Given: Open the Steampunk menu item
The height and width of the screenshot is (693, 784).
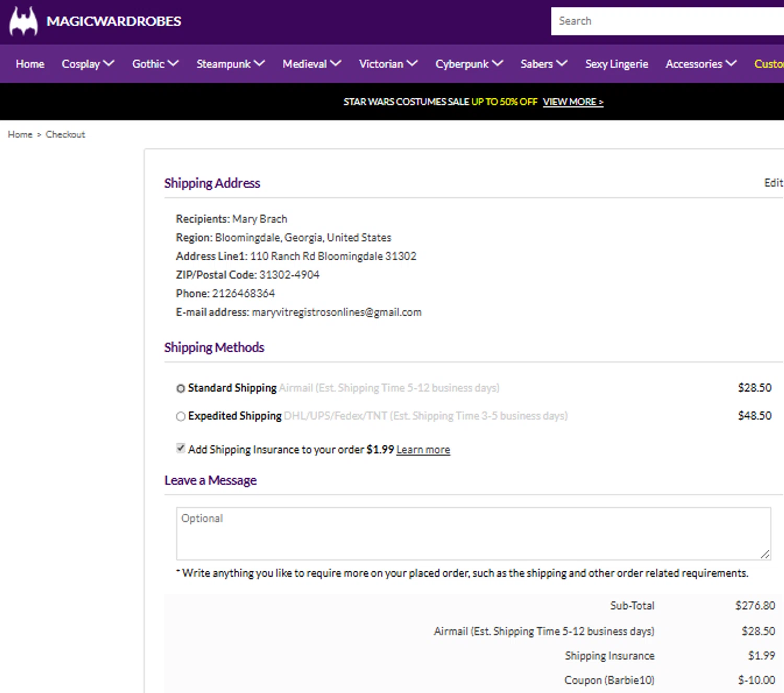Looking at the screenshot, I should pyautogui.click(x=224, y=64).
